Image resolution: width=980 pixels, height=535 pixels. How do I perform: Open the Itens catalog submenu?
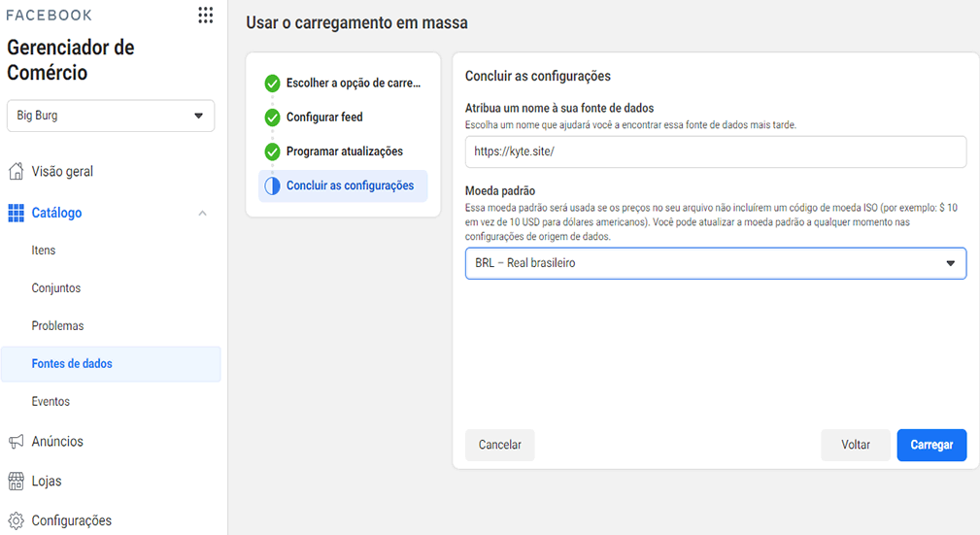tap(44, 250)
